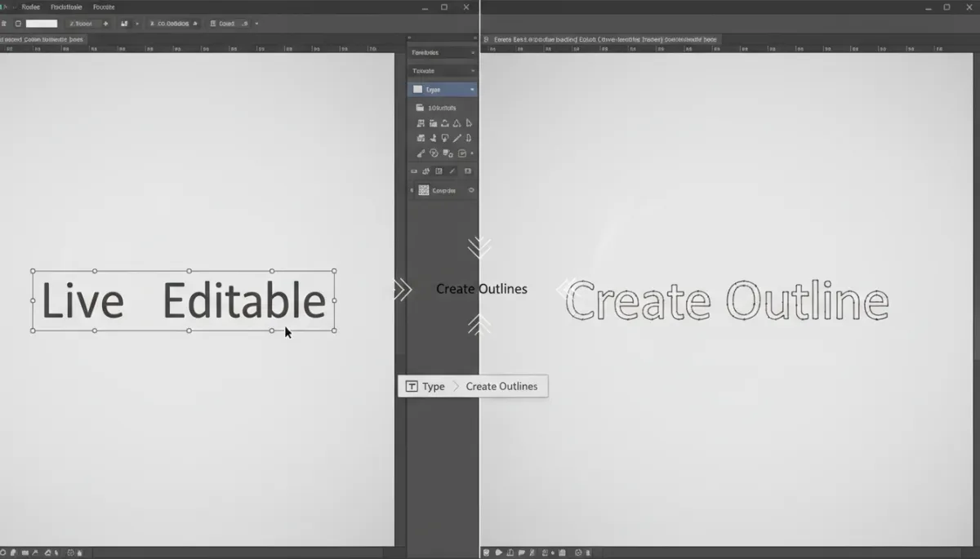
Task: Select the triangle shape tool in the panel grid
Action: [457, 123]
